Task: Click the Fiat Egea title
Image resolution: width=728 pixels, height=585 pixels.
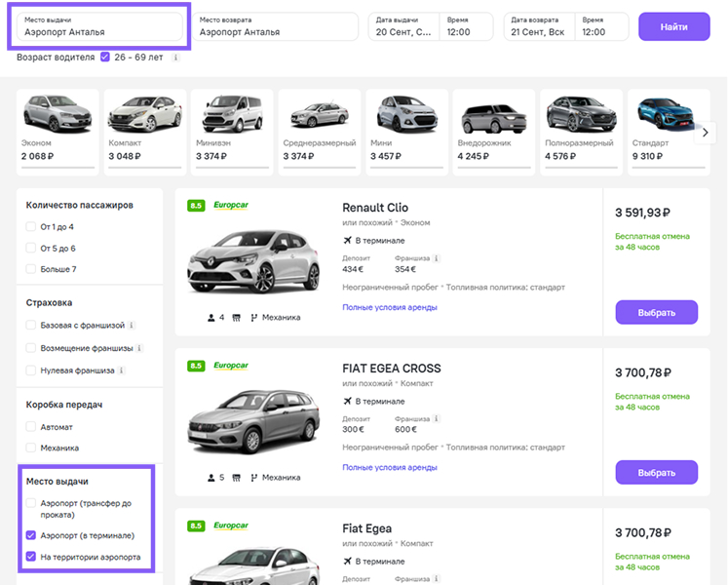Action: click(366, 528)
